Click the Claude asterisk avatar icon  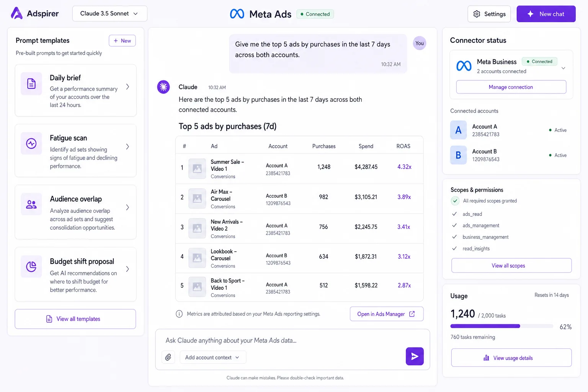163,87
